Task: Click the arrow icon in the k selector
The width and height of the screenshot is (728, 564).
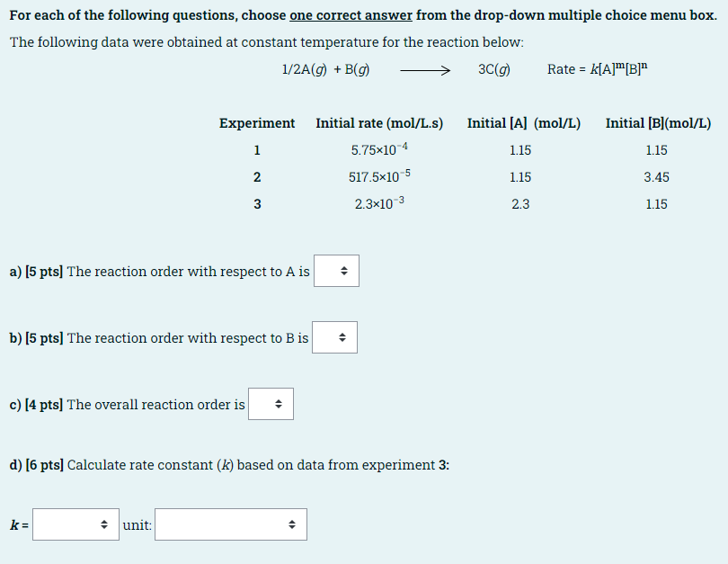Action: pyautogui.click(x=104, y=524)
